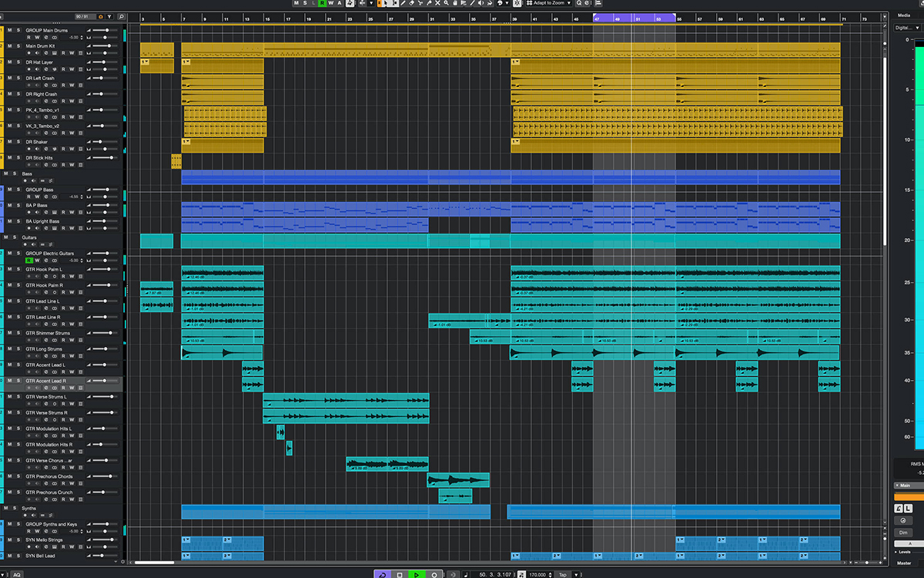Image resolution: width=924 pixels, height=578 pixels.
Task: Enable record on Main Drum Kit track
Action: [28, 53]
